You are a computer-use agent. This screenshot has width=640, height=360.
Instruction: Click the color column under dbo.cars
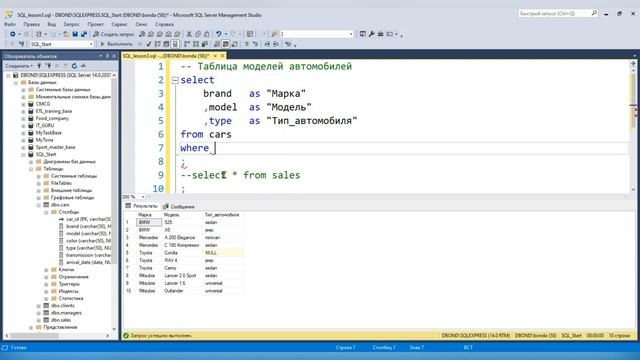88,241
